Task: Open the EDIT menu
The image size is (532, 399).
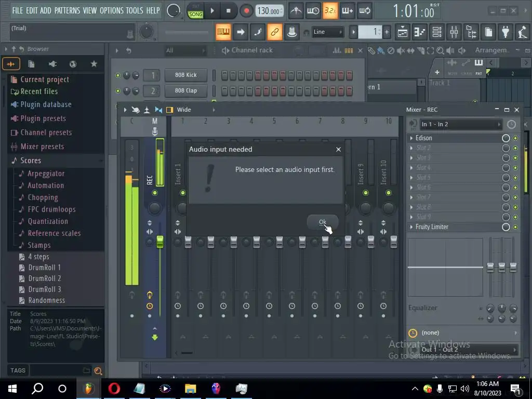Action: [32, 10]
